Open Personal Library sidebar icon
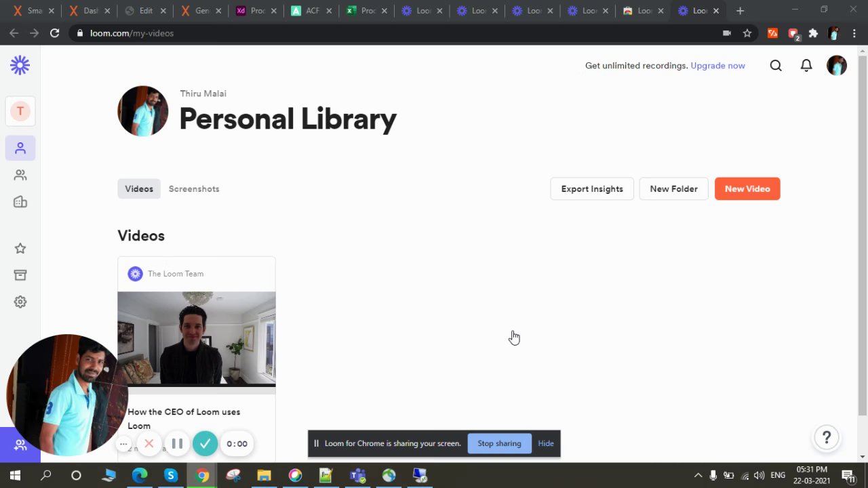The width and height of the screenshot is (868, 488). click(20, 148)
